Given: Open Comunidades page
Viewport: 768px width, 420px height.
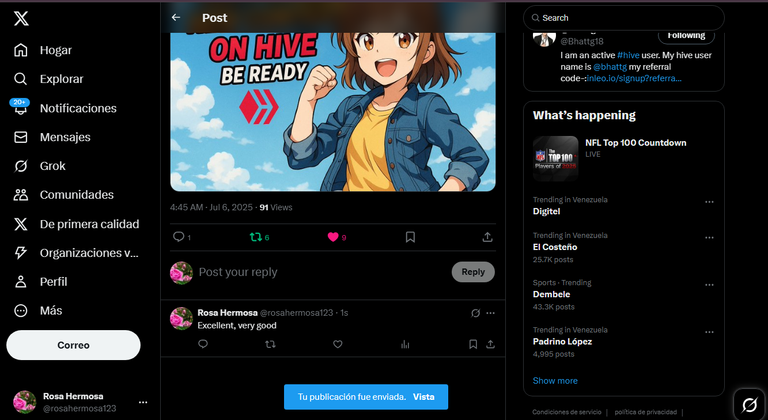Looking at the screenshot, I should click(64, 195).
